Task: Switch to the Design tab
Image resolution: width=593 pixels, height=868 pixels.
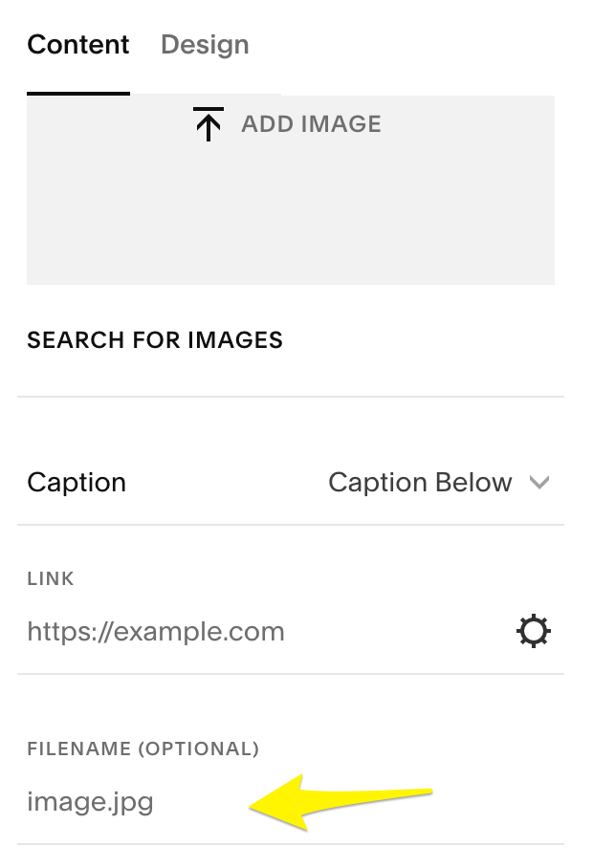Action: tap(204, 44)
